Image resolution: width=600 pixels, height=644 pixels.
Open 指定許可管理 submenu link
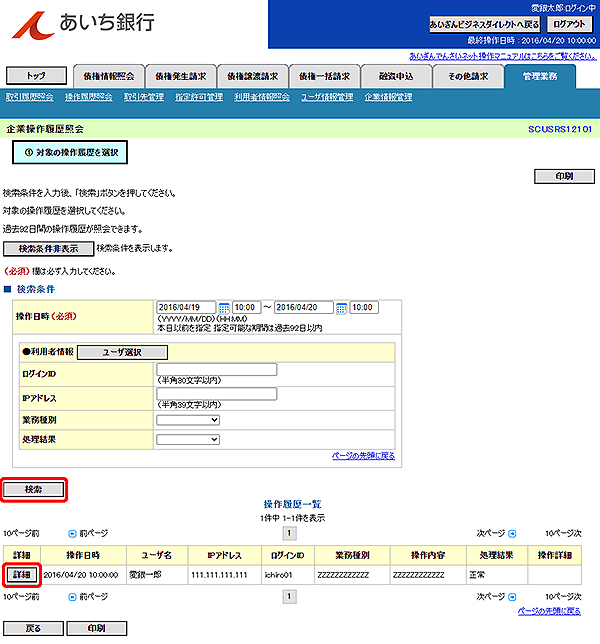[199, 97]
